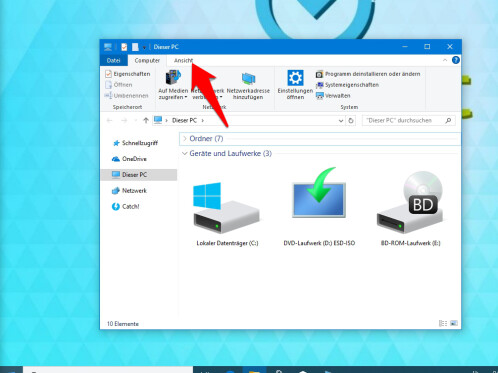
Task: Click the computer icon in title bar
Action: point(108,47)
